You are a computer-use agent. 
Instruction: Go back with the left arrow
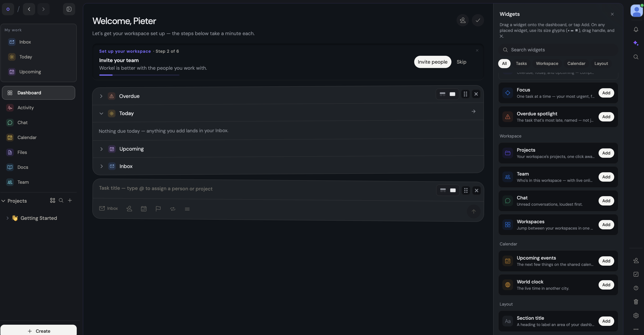[29, 9]
